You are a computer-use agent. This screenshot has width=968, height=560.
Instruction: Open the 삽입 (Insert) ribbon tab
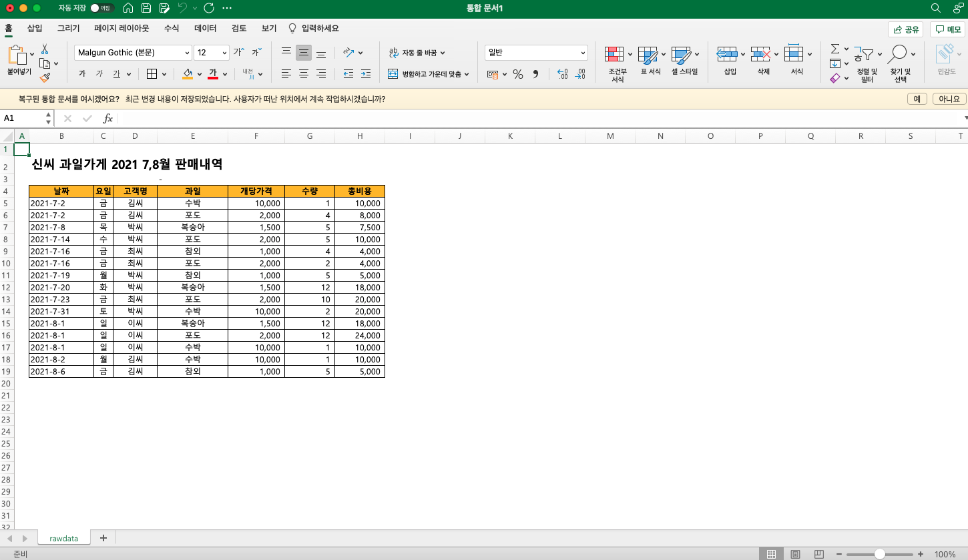pyautogui.click(x=35, y=28)
